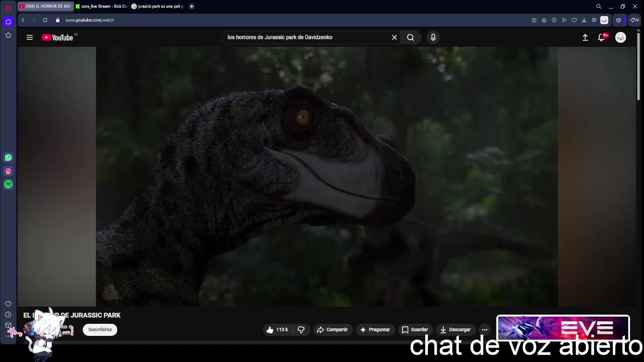Pause the video by clicking the raptor frame
This screenshot has height=362, width=644.
tap(327, 176)
